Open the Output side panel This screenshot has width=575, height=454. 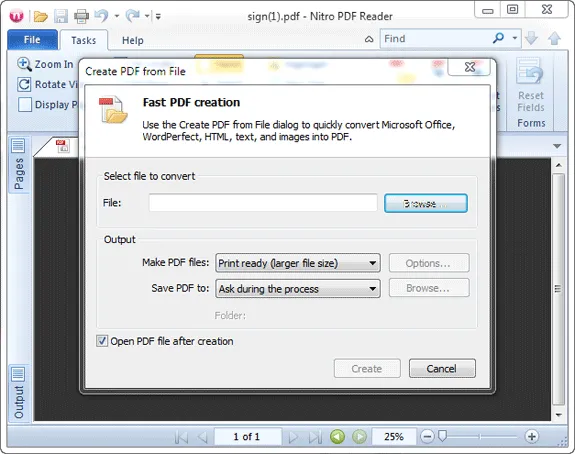pos(18,393)
